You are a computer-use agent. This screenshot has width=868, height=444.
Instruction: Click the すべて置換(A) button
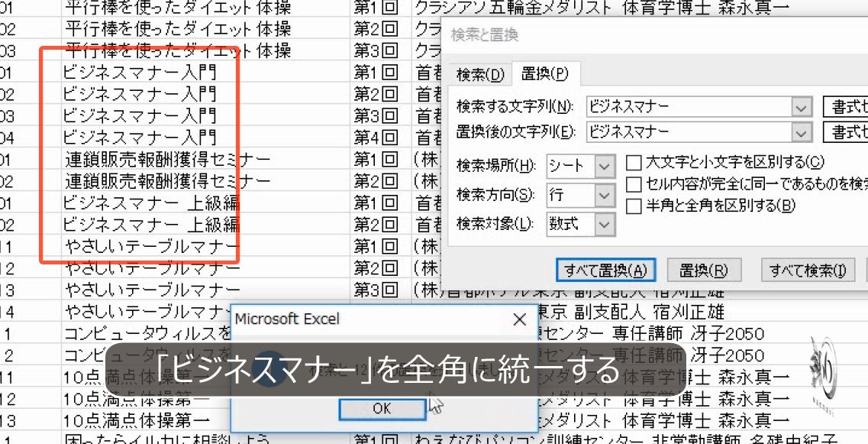click(x=605, y=271)
